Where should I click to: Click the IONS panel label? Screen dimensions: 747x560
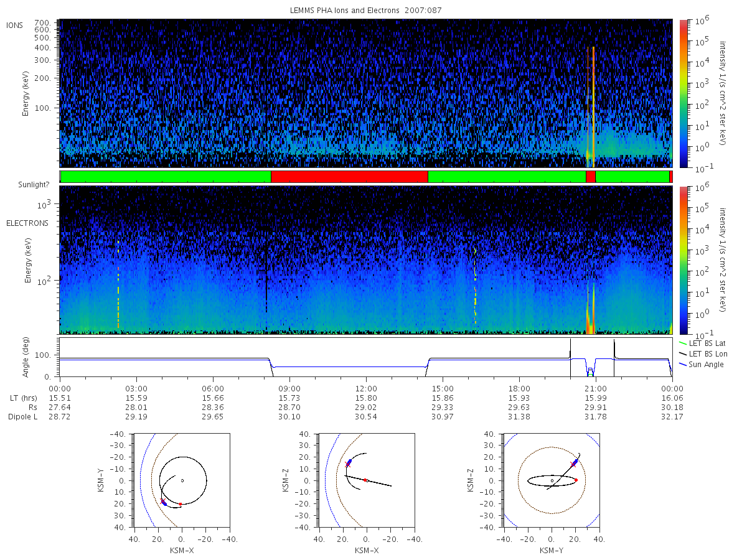click(x=15, y=25)
